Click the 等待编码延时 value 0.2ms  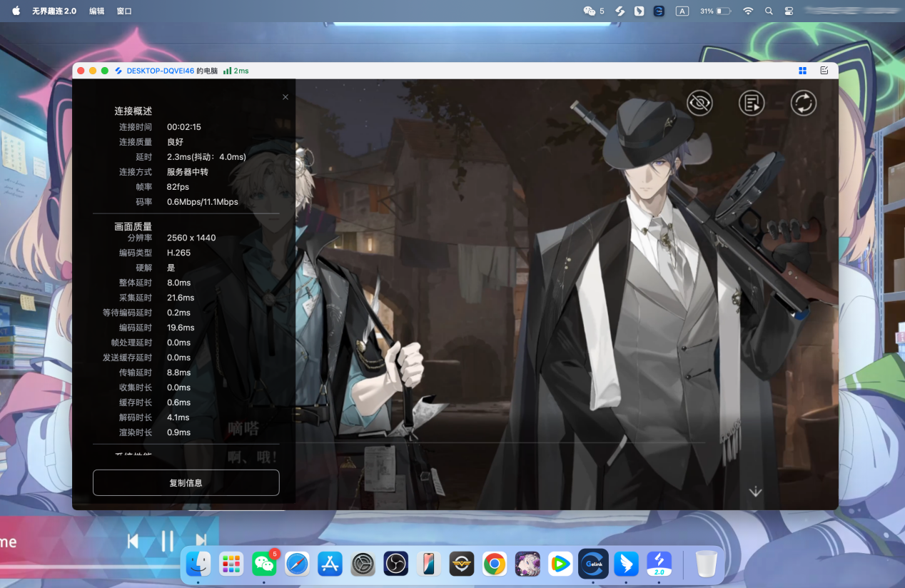pos(179,313)
